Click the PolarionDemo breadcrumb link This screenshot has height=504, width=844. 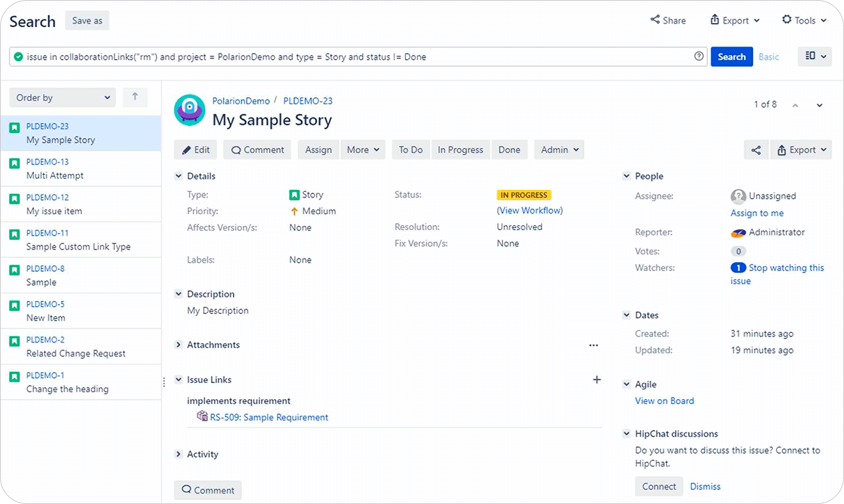(x=241, y=101)
